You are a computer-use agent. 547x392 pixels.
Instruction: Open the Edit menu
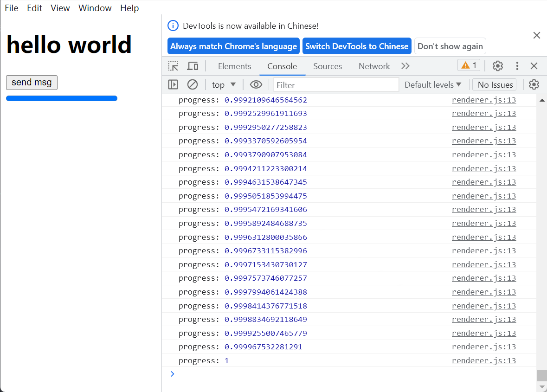34,8
